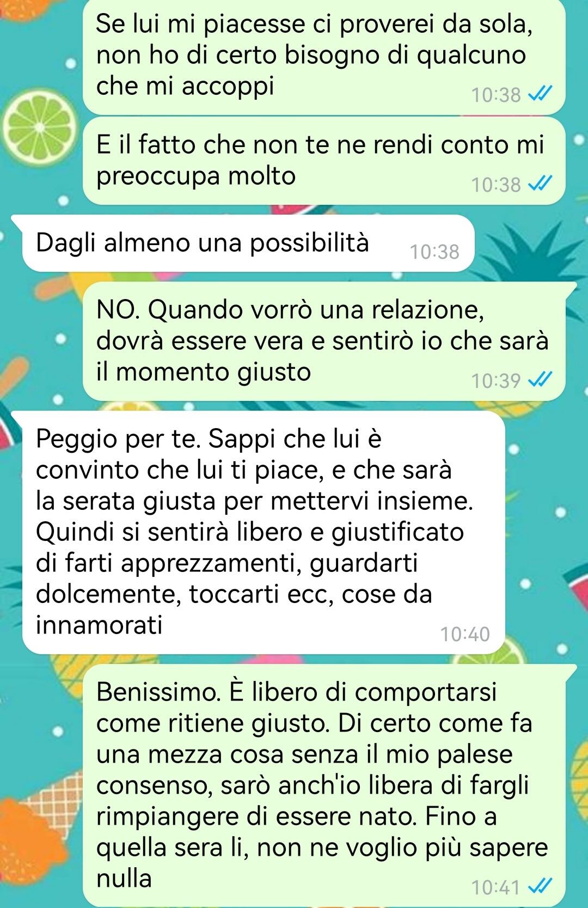Click the blue double-check beside 10:39
This screenshot has height=908, width=588.
pyautogui.click(x=540, y=379)
